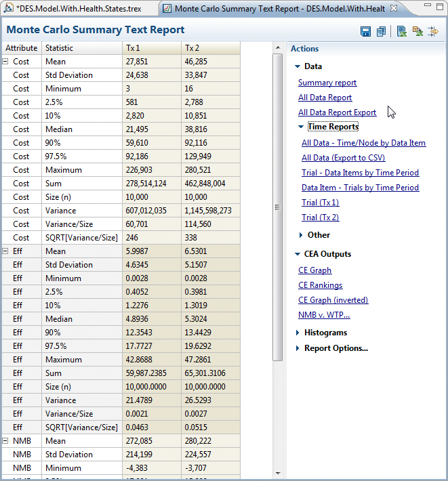This screenshot has width=448, height=481.
Task: Click the export-with-links to Excel icon
Action: coord(418,31)
